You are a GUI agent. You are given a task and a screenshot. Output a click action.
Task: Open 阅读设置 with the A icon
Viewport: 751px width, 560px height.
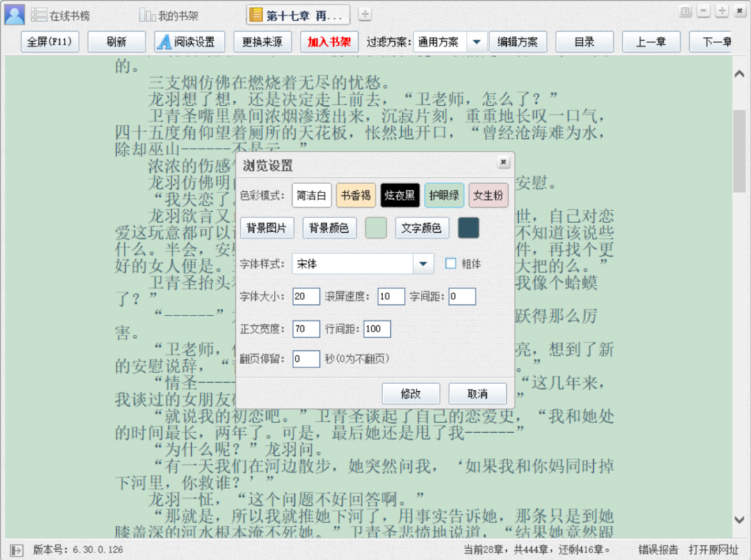pyautogui.click(x=189, y=42)
